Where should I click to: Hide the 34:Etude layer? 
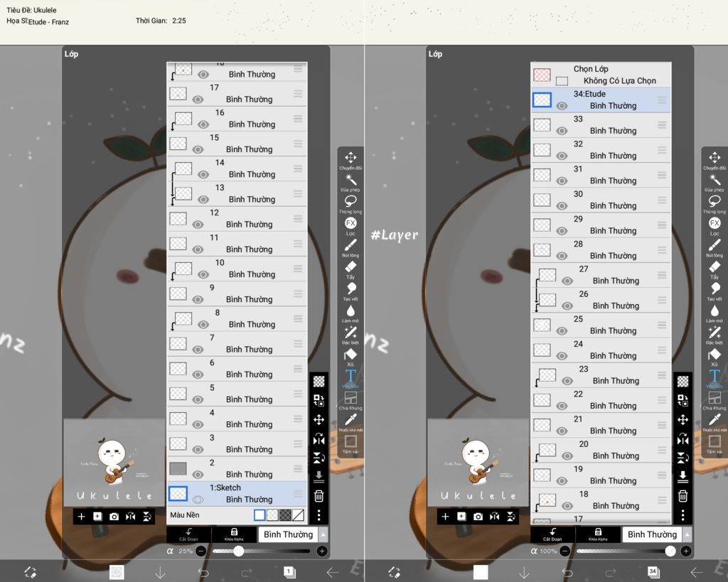coord(562,106)
